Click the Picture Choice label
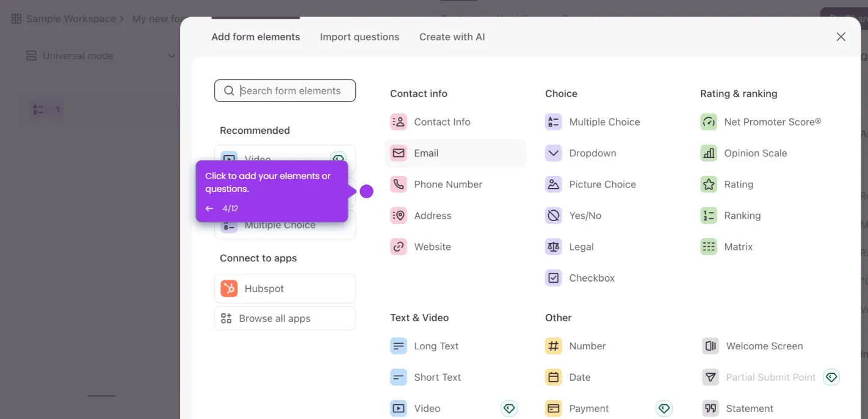The height and width of the screenshot is (419, 868). 602,184
